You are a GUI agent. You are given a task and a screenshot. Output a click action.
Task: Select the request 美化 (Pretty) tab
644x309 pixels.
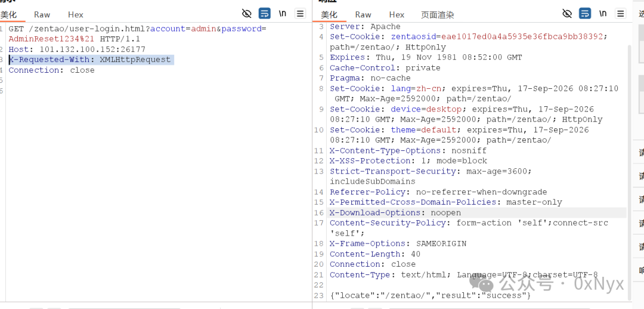coord(8,15)
